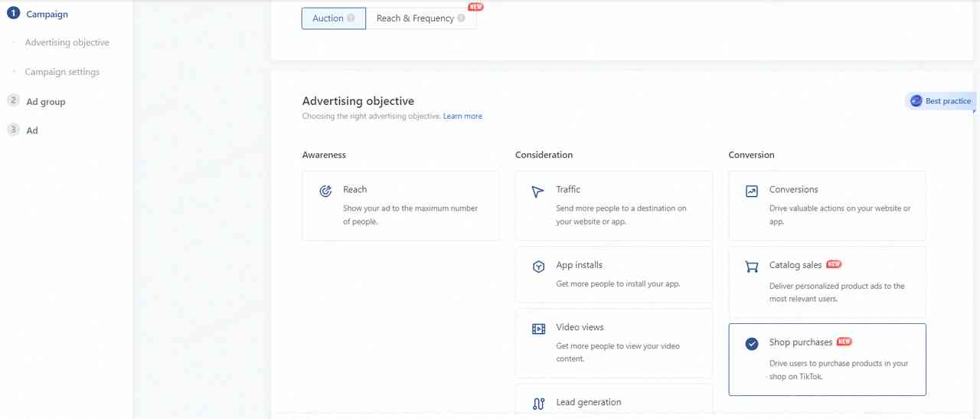Click the Traffic cursor arrow icon

coord(538,191)
